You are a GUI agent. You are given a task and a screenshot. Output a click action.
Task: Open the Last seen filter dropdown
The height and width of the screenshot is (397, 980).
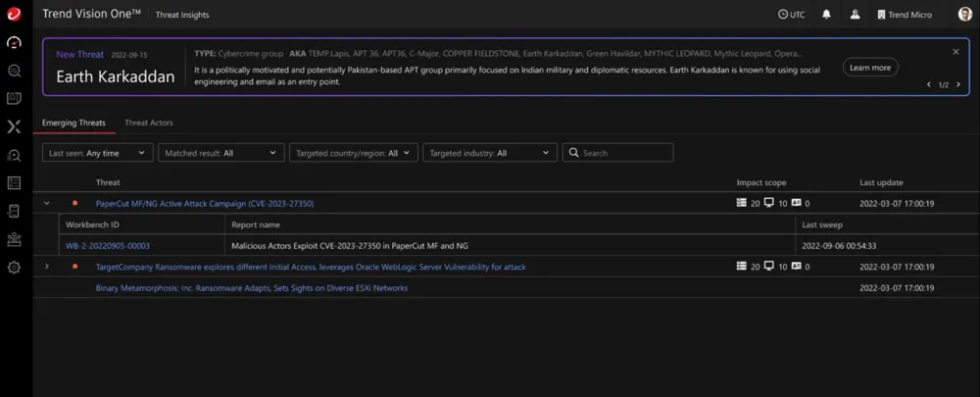[98, 153]
